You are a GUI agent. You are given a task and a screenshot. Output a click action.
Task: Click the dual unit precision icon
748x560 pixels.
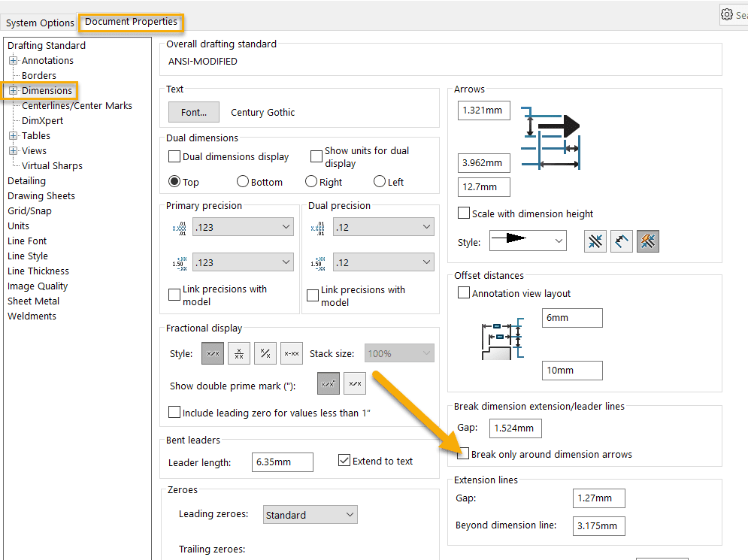(318, 229)
